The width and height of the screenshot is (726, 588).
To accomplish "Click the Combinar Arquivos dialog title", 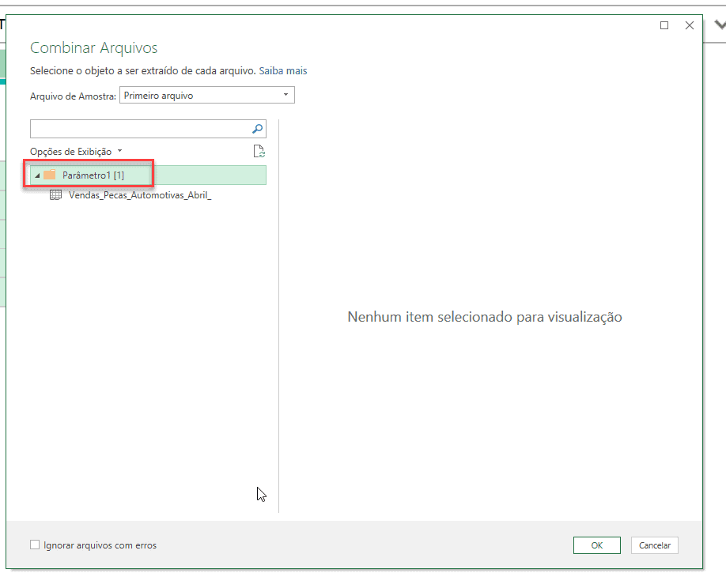I will (93, 48).
